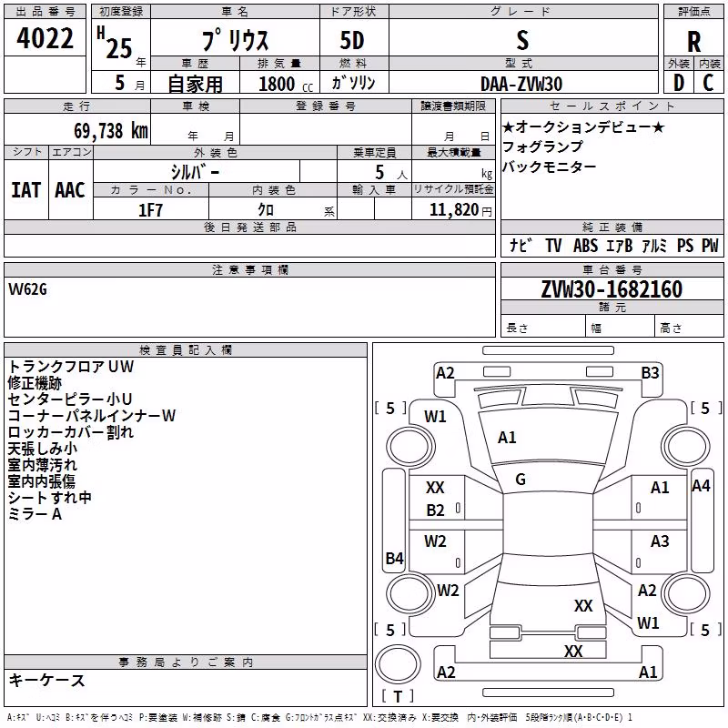
Task: Select the sales point ★オークションデビュー★
Action: pyautogui.click(x=583, y=126)
